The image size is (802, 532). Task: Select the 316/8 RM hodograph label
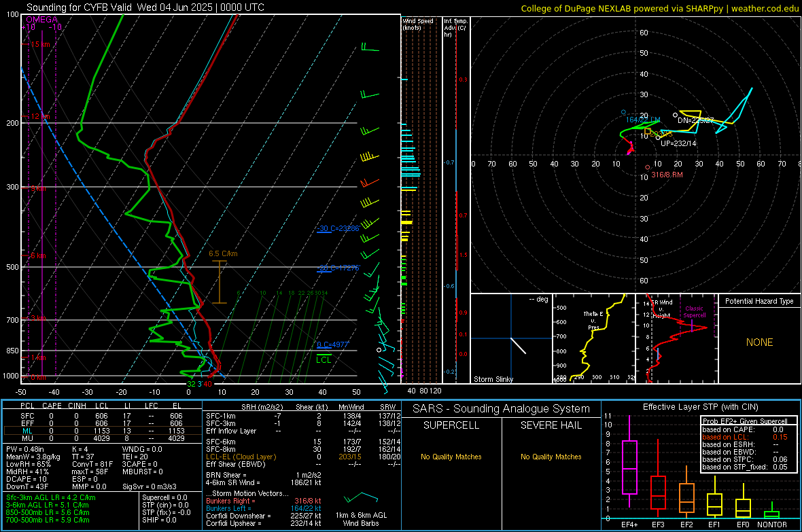[x=667, y=175]
